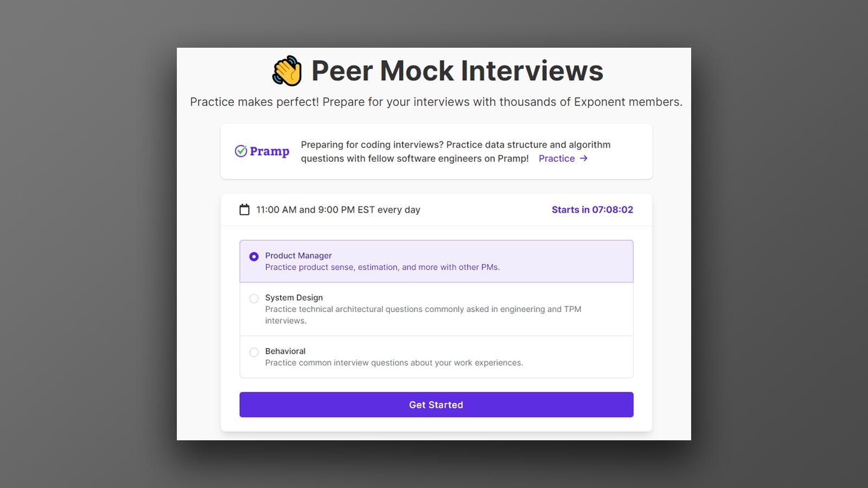Click the Pramp checkmark logo icon
Screen dimensions: 868x488
click(241, 151)
